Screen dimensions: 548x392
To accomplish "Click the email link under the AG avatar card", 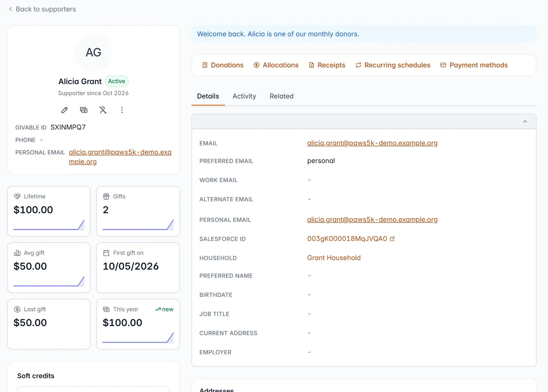I will tap(120, 157).
